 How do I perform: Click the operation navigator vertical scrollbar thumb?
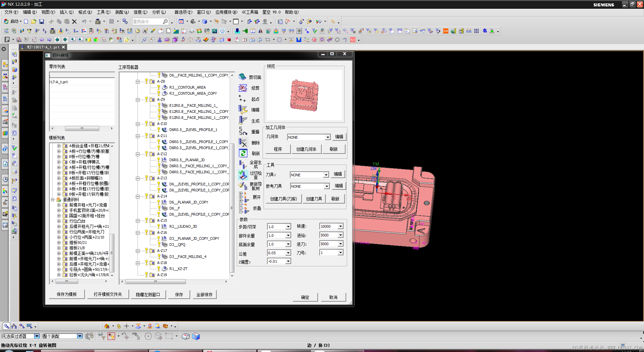pyautogui.click(x=232, y=208)
